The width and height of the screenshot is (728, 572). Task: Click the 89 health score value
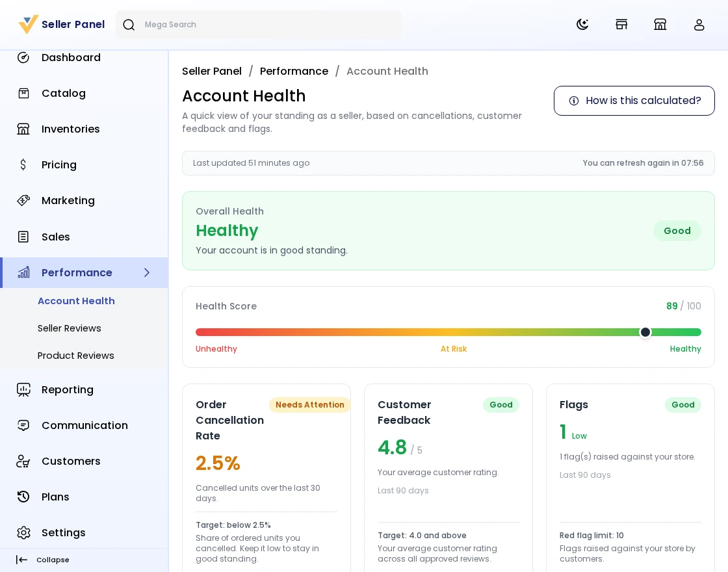pyautogui.click(x=672, y=306)
